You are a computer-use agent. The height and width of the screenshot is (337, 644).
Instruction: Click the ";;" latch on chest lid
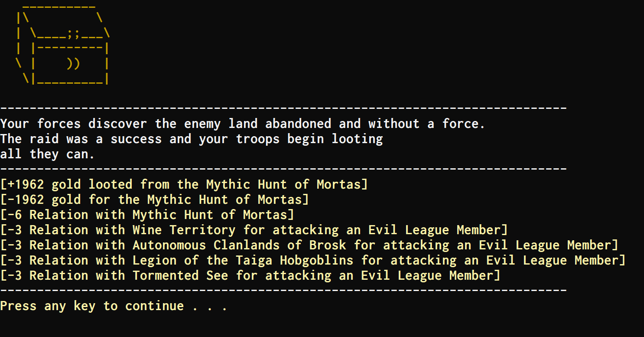click(x=74, y=33)
